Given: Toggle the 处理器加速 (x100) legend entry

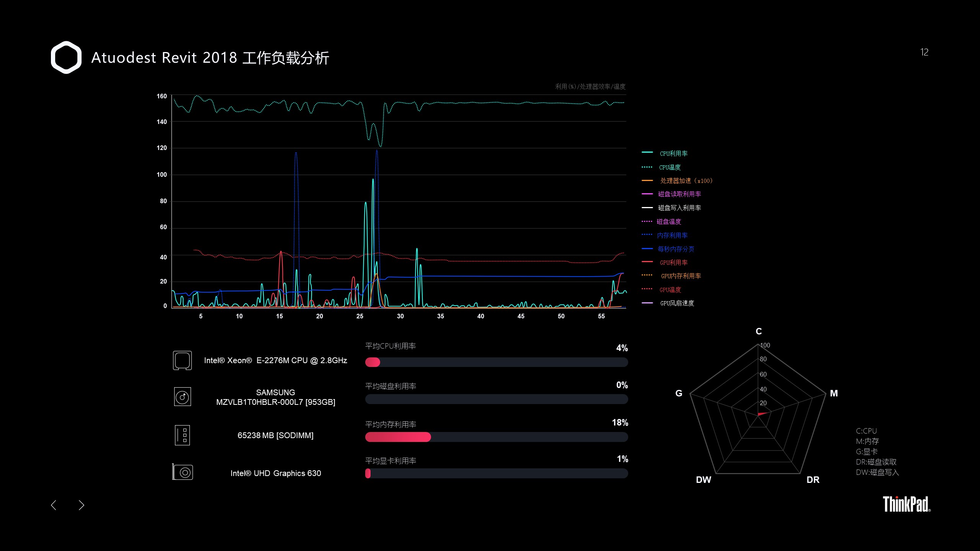Looking at the screenshot, I should [x=677, y=181].
